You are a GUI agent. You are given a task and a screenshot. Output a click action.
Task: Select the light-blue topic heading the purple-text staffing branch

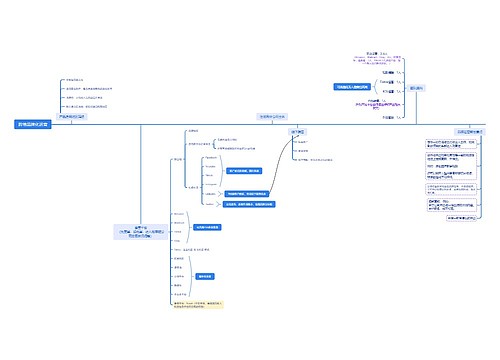coord(416,88)
